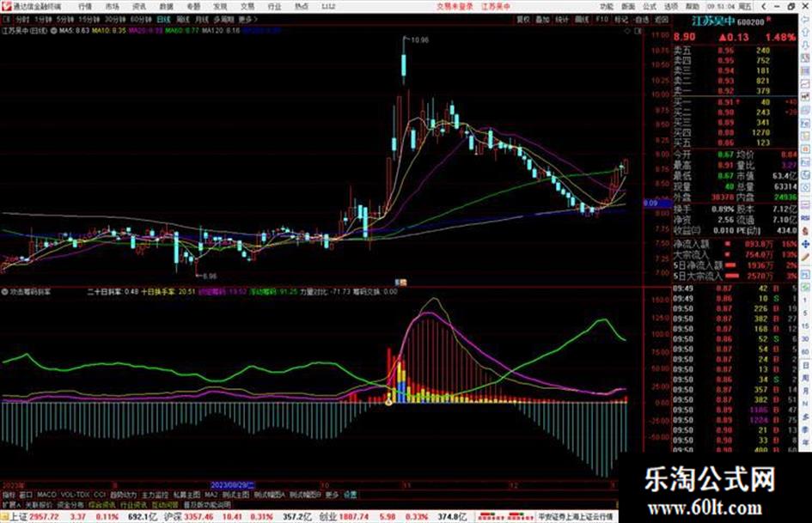The image size is (812, 523).
Task: Select the MA2 indicator tab
Action: 211,495
